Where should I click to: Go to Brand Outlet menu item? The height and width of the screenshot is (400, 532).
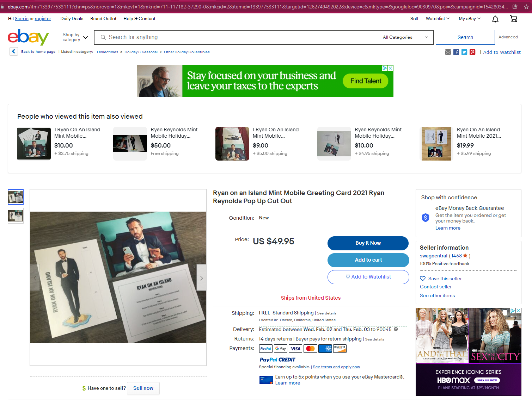click(103, 19)
